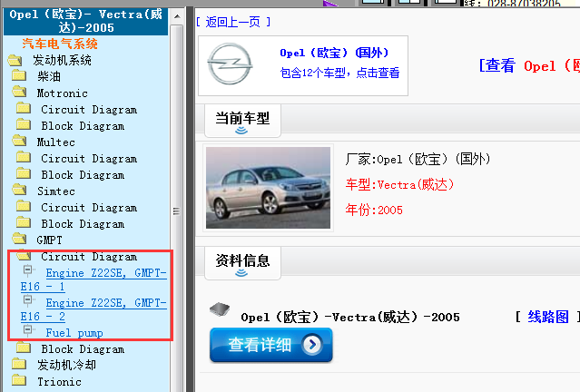The height and width of the screenshot is (392, 580).
Task: Select the Motronic tree item label
Action: coord(63,93)
